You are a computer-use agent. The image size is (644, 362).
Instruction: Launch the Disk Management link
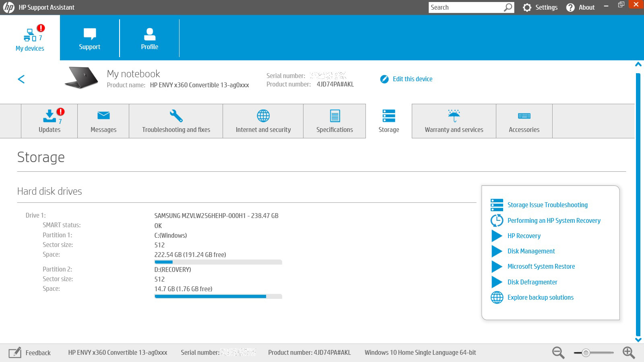pos(531,251)
